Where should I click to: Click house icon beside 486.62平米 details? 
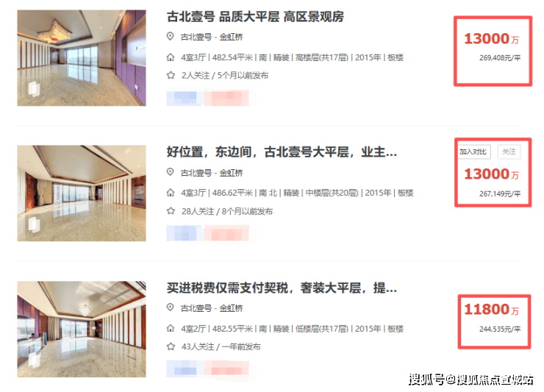click(171, 193)
